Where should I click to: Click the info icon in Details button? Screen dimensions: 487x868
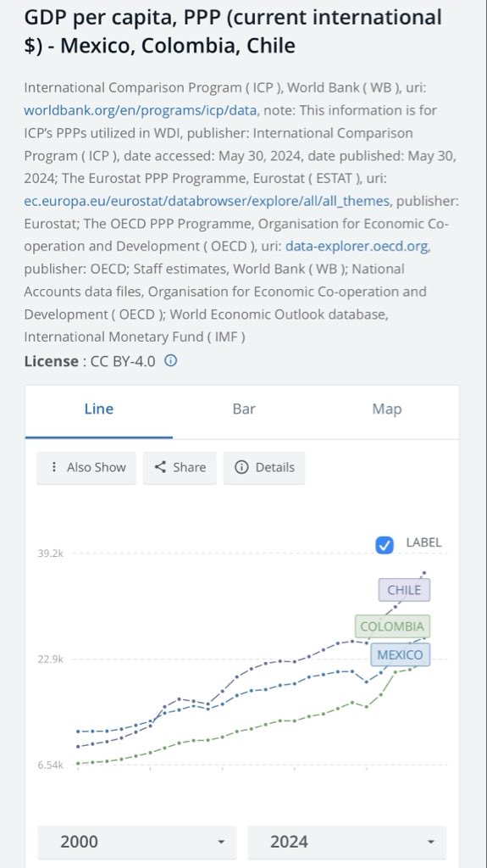coord(241,467)
